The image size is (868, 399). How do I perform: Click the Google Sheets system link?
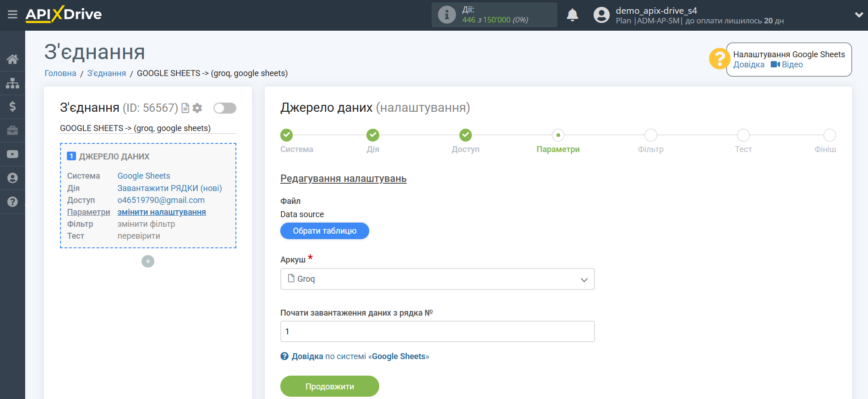[x=144, y=176]
